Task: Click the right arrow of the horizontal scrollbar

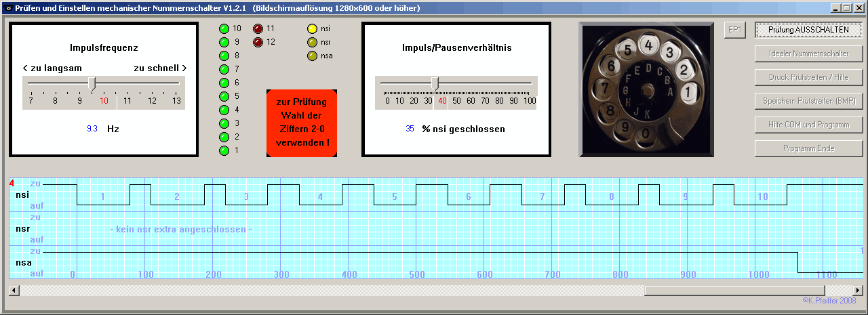Action: 858,291
